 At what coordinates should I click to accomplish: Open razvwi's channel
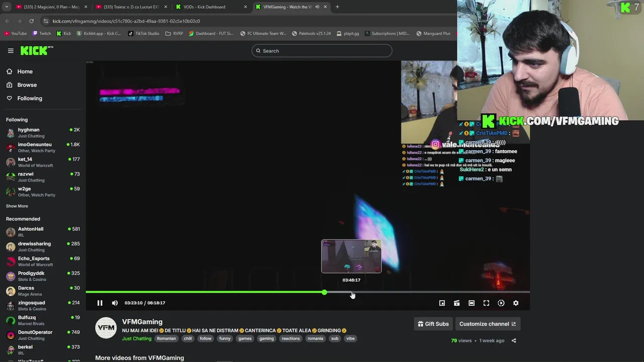[43, 177]
